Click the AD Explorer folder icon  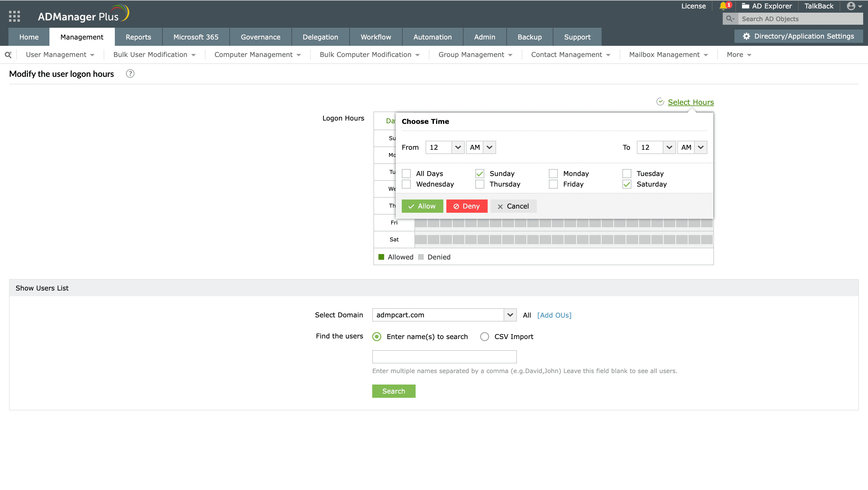745,6
